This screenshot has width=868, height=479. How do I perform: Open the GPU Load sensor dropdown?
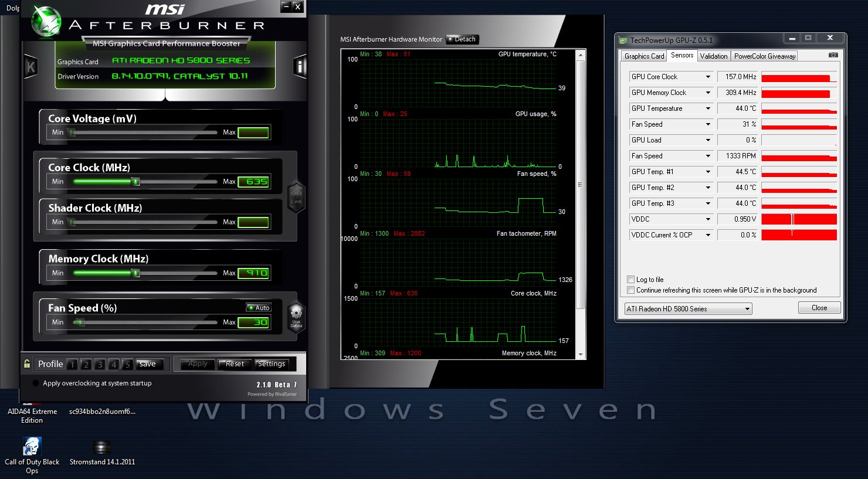[671, 140]
